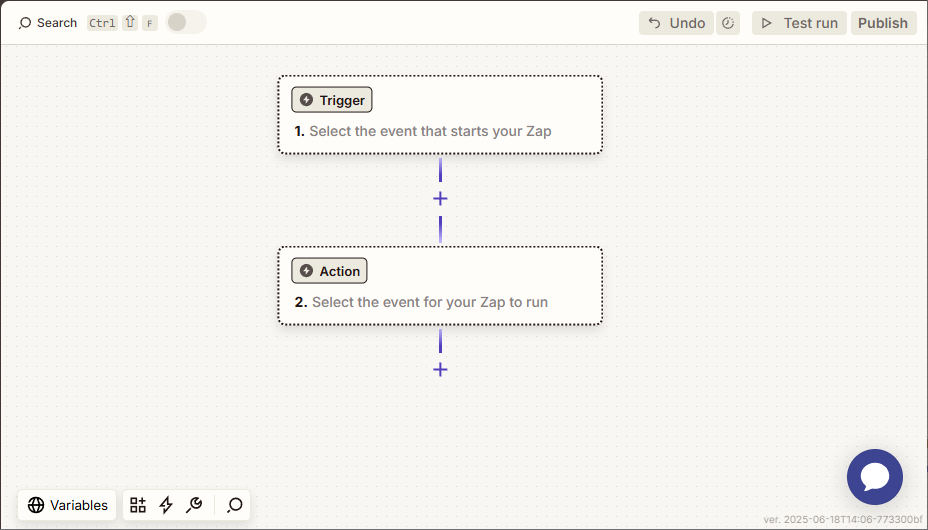The image size is (928, 530).
Task: Click the globe icon beside Variables
Action: (x=36, y=505)
